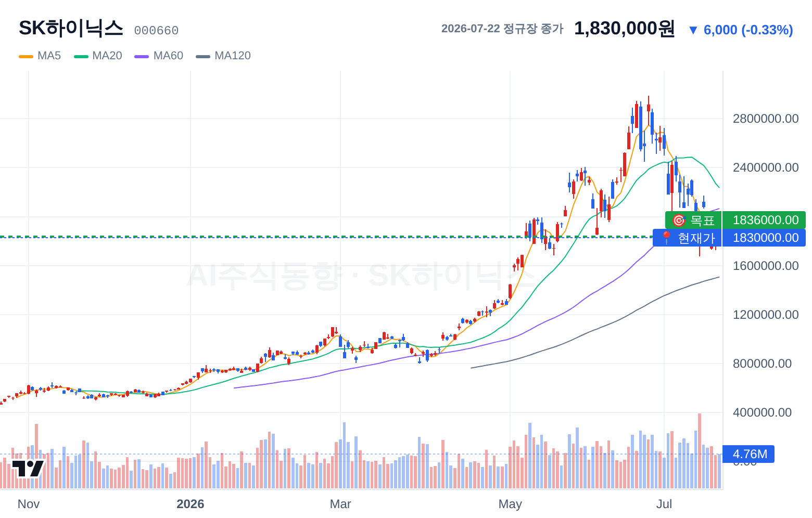Select the 1830000.00 current price tag
The image size is (812, 518).
pyautogui.click(x=764, y=238)
